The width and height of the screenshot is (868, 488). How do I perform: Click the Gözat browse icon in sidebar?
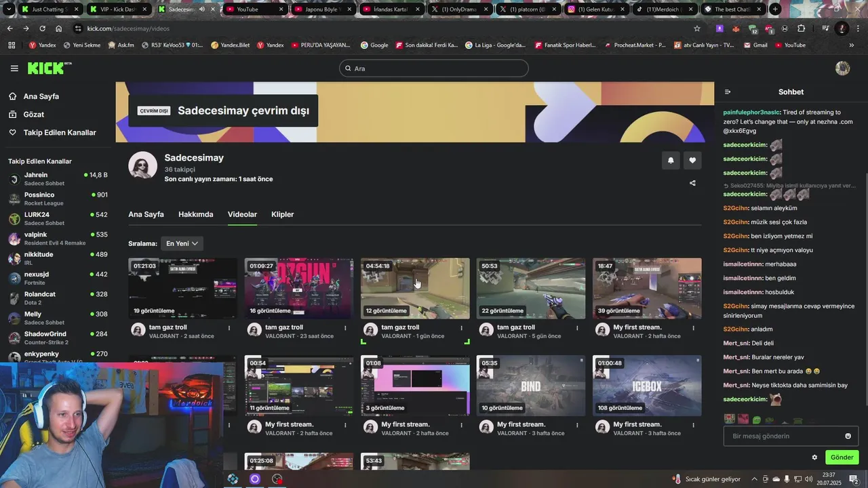13,115
